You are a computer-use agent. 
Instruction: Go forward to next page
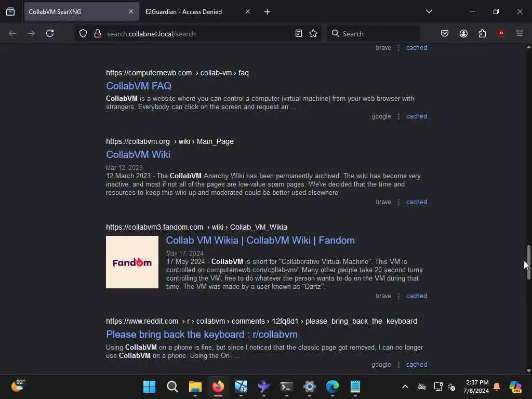[x=31, y=34]
